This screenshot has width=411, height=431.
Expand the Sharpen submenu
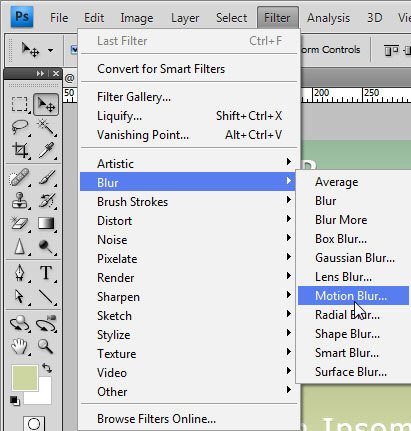189,297
